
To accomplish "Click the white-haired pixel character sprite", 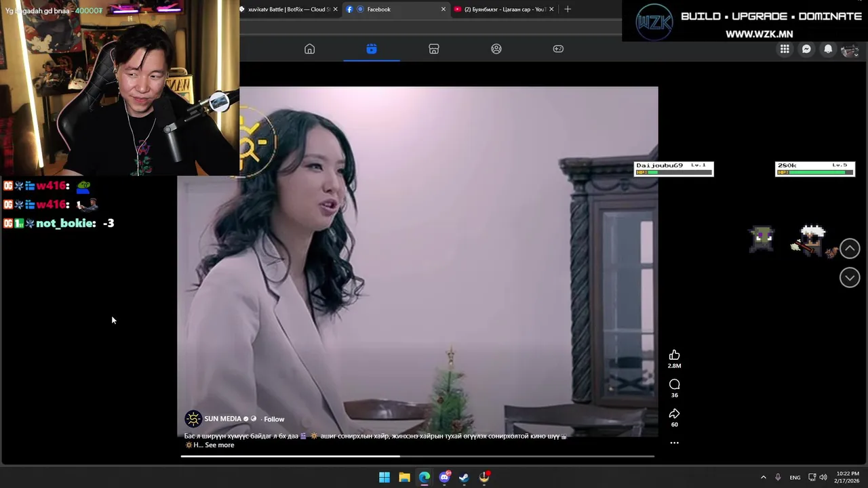I will [812, 241].
